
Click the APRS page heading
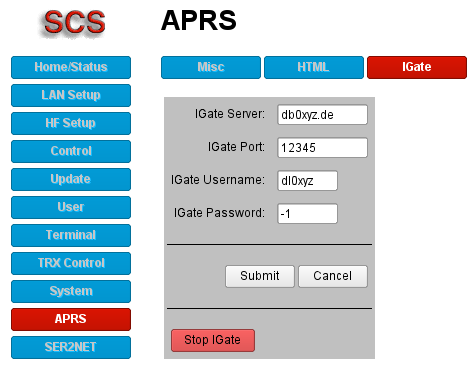click(199, 20)
